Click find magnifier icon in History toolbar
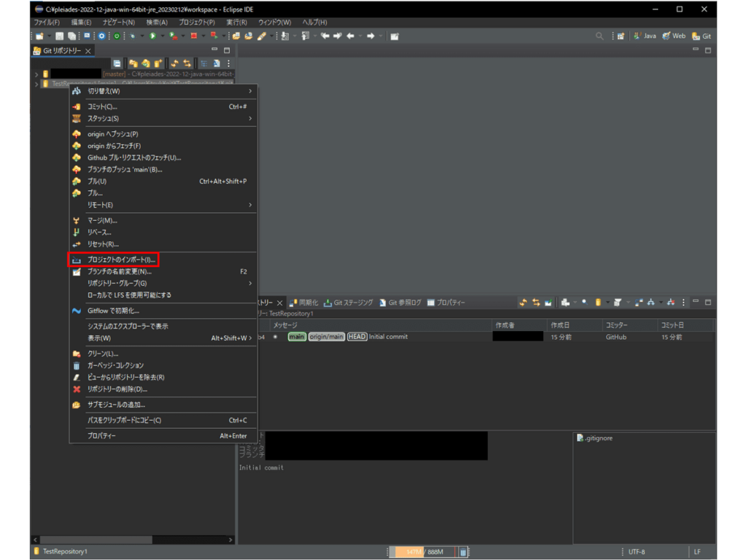 tap(584, 303)
